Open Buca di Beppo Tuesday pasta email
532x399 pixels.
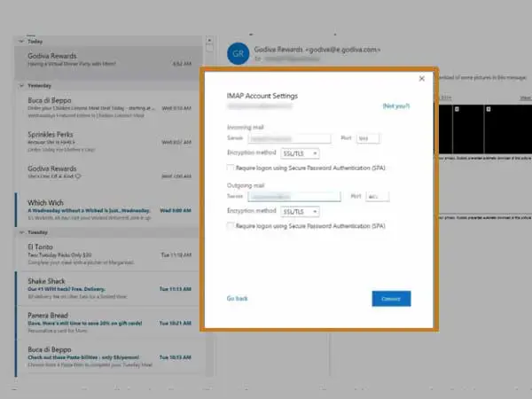108,357
